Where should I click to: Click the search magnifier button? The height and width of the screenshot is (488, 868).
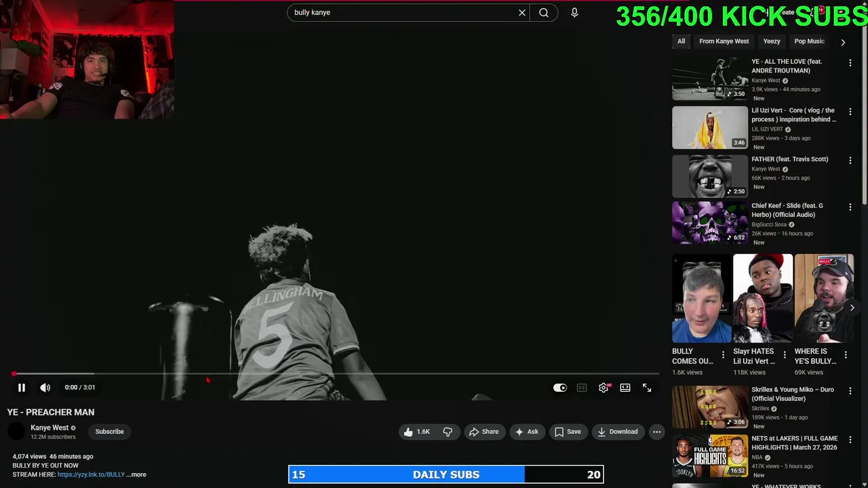544,12
